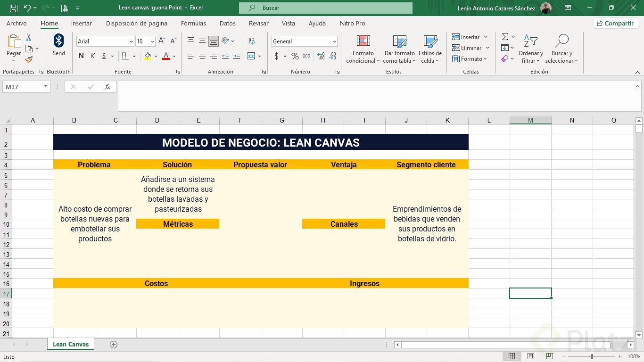The width and height of the screenshot is (644, 362).
Task: Apply percent style format
Action: click(x=295, y=56)
